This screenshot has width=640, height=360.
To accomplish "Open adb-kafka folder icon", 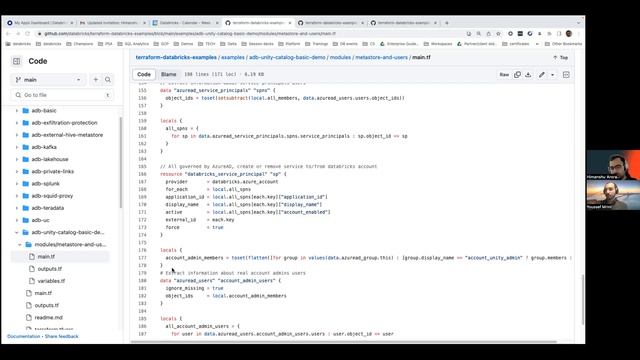I will point(26,147).
